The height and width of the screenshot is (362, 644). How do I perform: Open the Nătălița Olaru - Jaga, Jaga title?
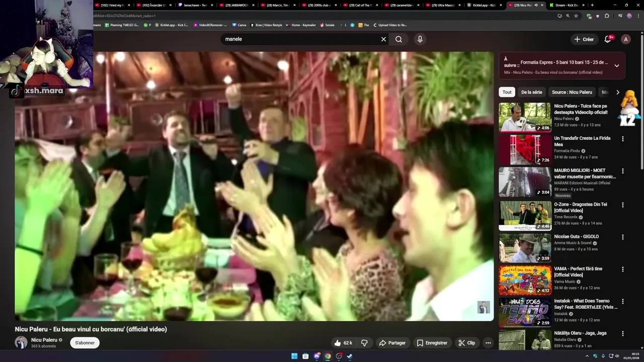point(580,333)
